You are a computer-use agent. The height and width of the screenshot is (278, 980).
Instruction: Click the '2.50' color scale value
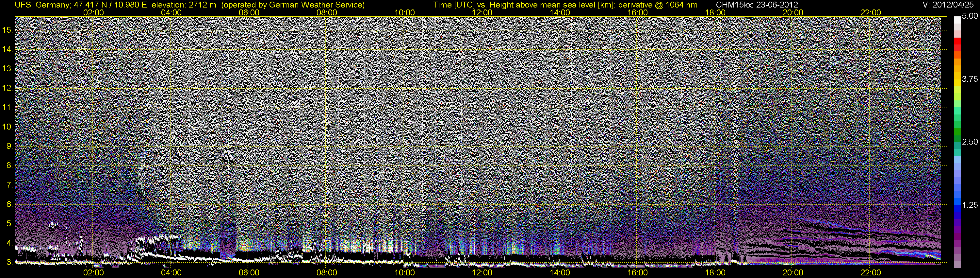point(970,142)
